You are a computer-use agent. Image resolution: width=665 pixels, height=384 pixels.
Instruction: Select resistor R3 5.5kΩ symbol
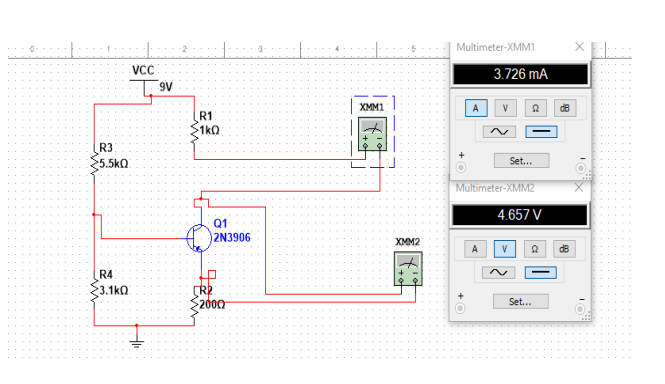(94, 164)
